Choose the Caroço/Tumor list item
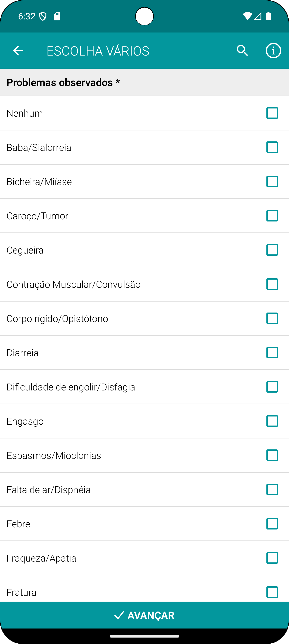The height and width of the screenshot is (644, 289). (x=144, y=216)
